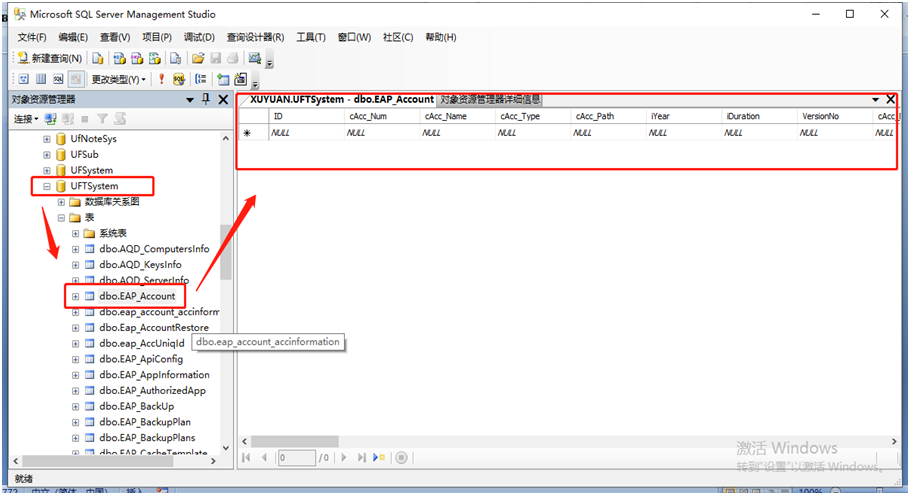Go to next record navigation button

pos(344,457)
